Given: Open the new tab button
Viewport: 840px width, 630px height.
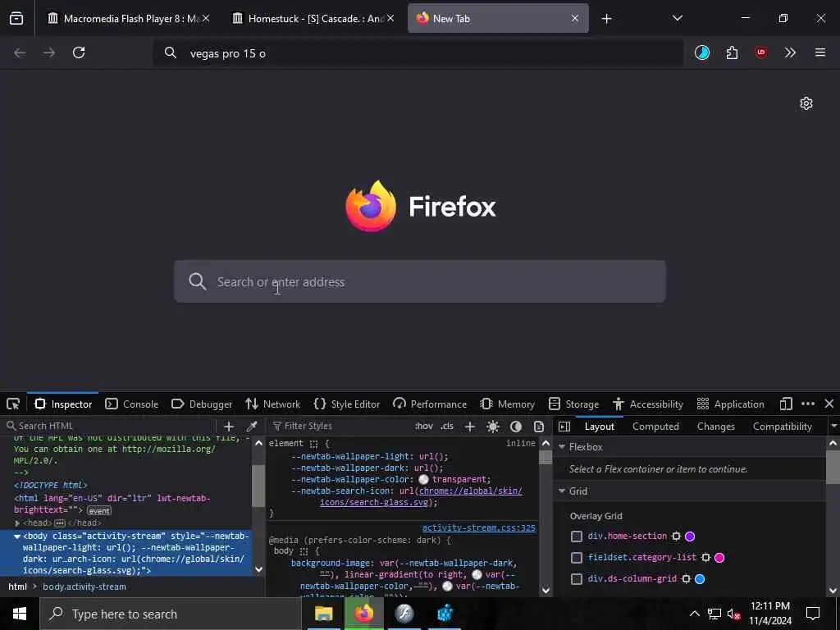Looking at the screenshot, I should pyautogui.click(x=606, y=19).
